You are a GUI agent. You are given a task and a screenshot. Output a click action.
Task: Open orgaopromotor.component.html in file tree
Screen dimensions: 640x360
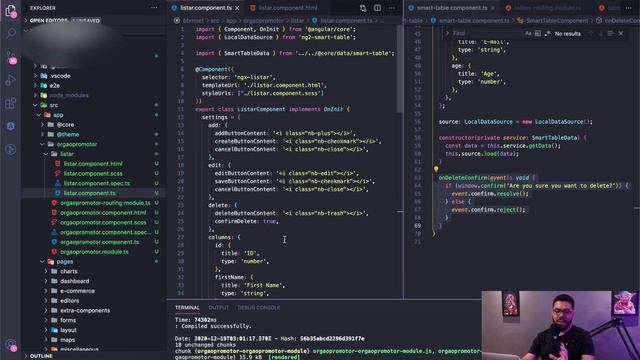(x=103, y=213)
